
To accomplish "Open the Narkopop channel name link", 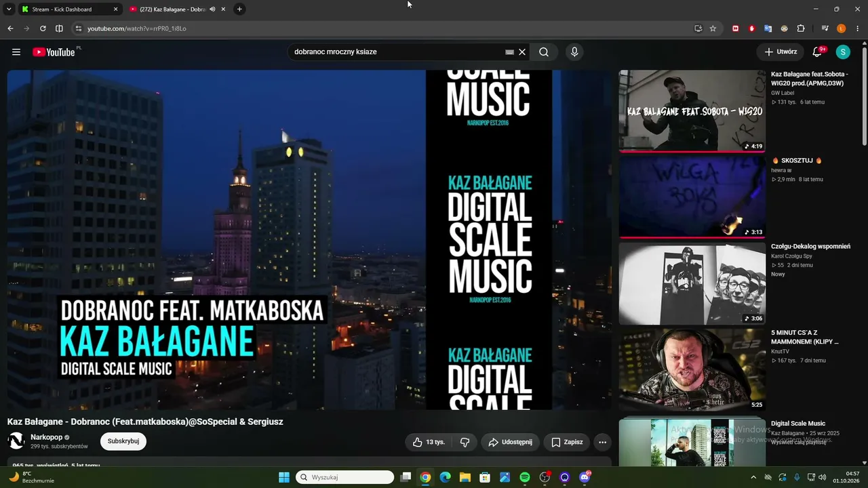I will pyautogui.click(x=46, y=437).
